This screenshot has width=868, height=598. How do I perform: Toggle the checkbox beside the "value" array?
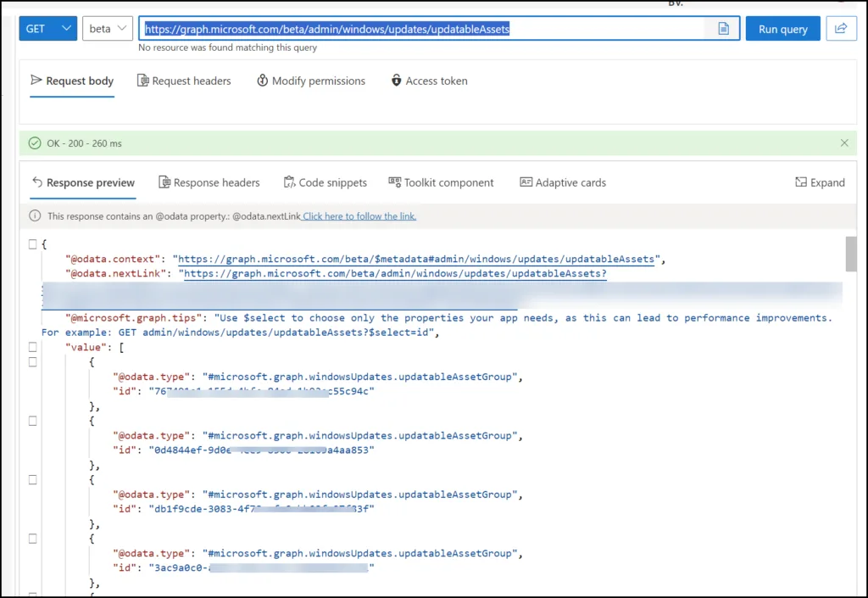pyautogui.click(x=33, y=347)
